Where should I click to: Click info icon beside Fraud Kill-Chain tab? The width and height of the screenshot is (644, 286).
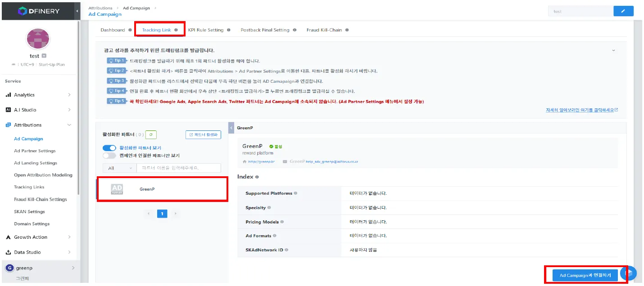click(x=347, y=30)
